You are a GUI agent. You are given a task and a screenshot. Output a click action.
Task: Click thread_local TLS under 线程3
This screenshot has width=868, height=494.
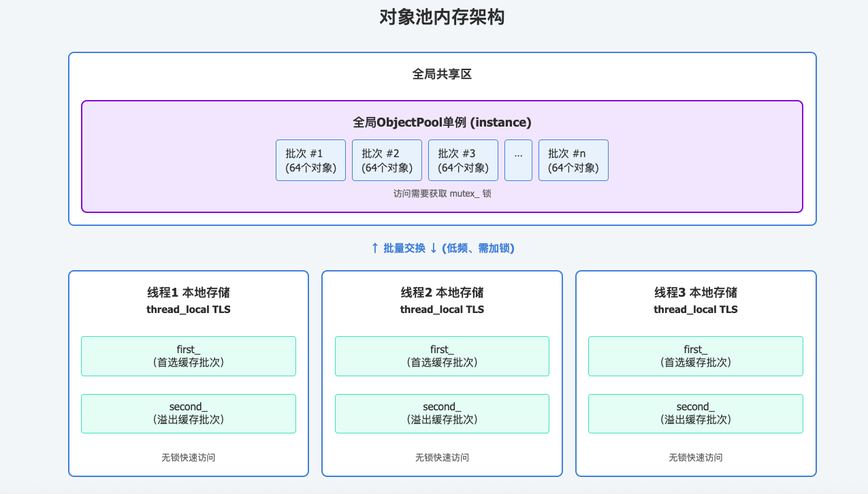696,310
